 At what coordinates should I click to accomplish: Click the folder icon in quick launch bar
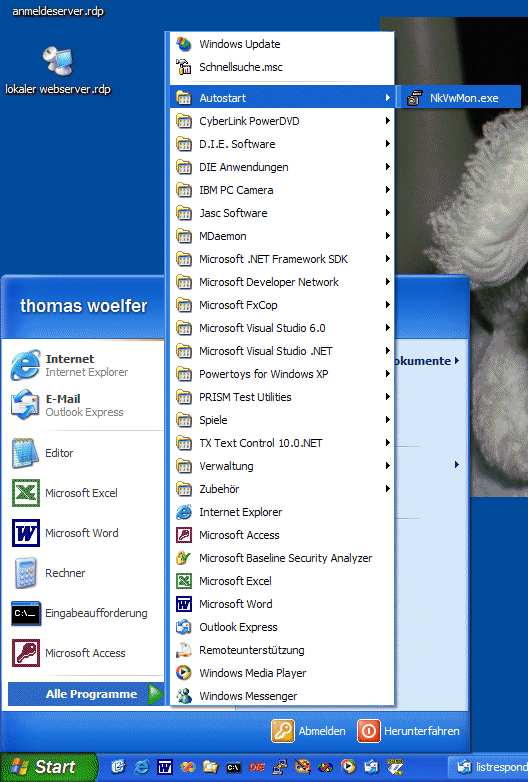210,767
